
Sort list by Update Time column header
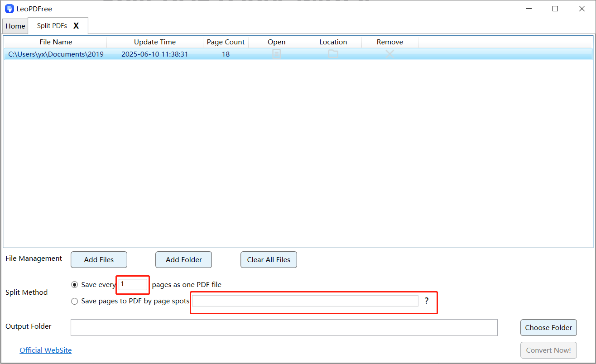click(x=154, y=42)
